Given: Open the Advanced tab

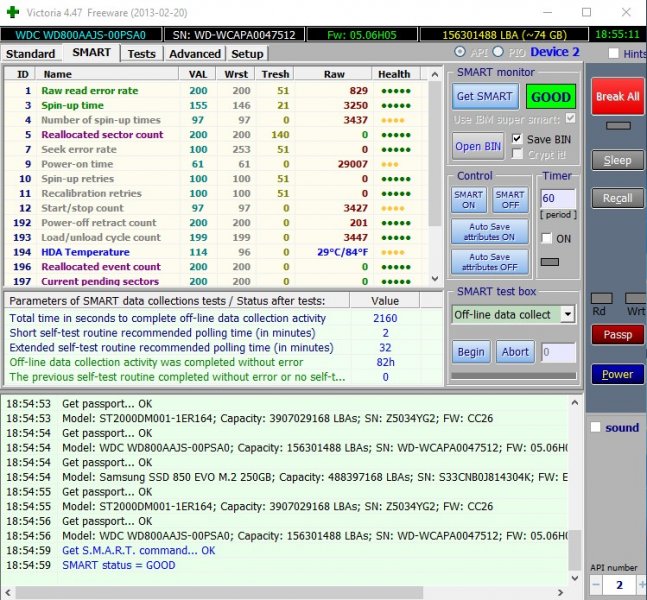Looking at the screenshot, I should [x=195, y=54].
